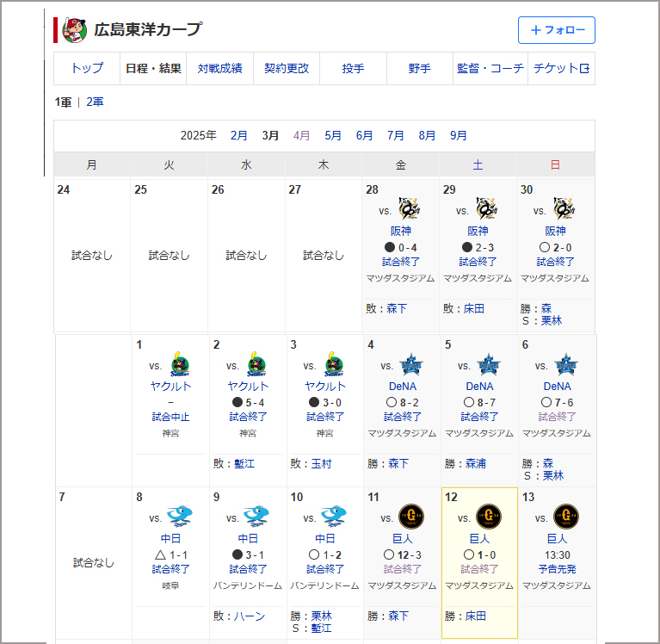Click the Hiroshima Carp team logo
Viewport: 660px width, 644px height.
coord(75,30)
